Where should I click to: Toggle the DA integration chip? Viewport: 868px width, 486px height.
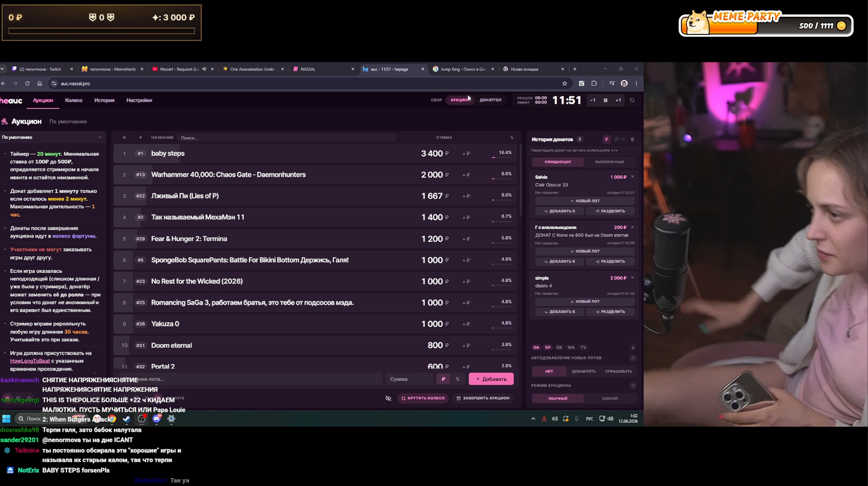tap(536, 347)
